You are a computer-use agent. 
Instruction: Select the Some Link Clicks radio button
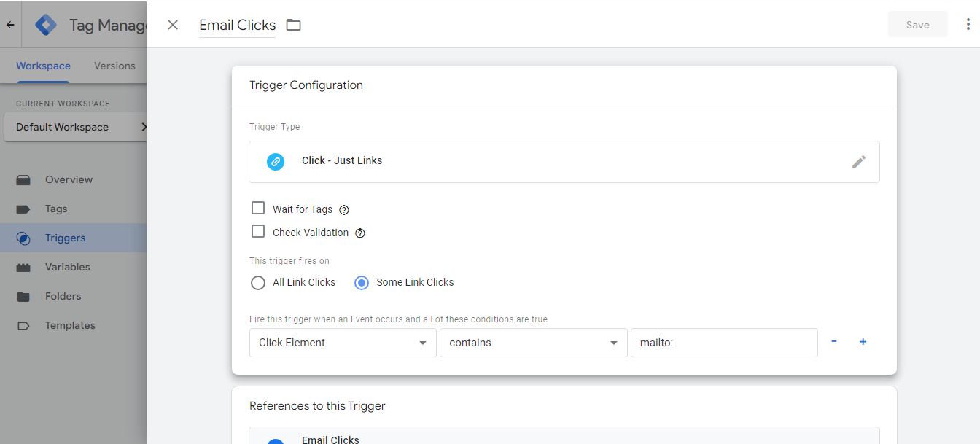point(362,283)
